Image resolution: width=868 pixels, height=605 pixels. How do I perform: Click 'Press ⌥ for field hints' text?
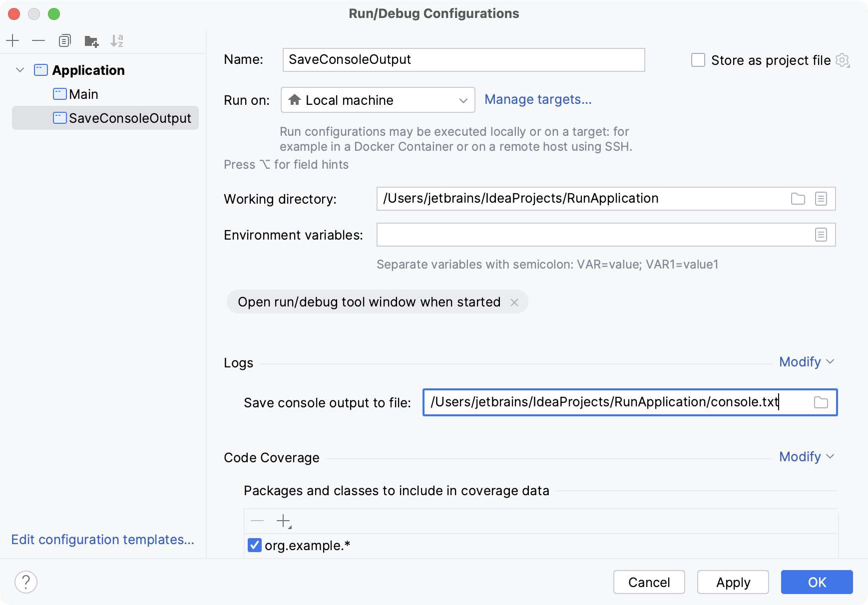pyautogui.click(x=286, y=165)
